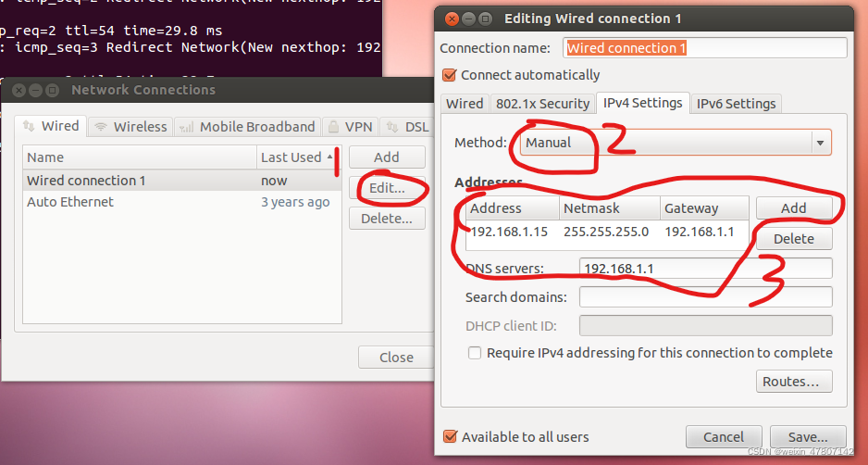Sort by the Last Used column header
This screenshot has width=868, height=465.
299,157
